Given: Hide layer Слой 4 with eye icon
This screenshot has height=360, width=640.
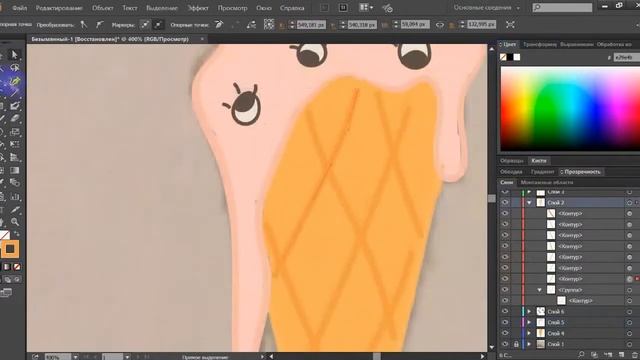Looking at the screenshot, I should [505, 333].
